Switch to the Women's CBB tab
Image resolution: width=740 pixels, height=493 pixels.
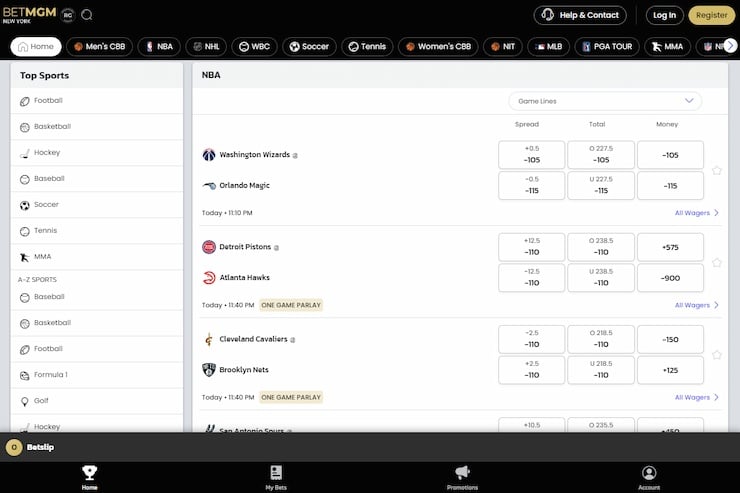pyautogui.click(x=438, y=47)
